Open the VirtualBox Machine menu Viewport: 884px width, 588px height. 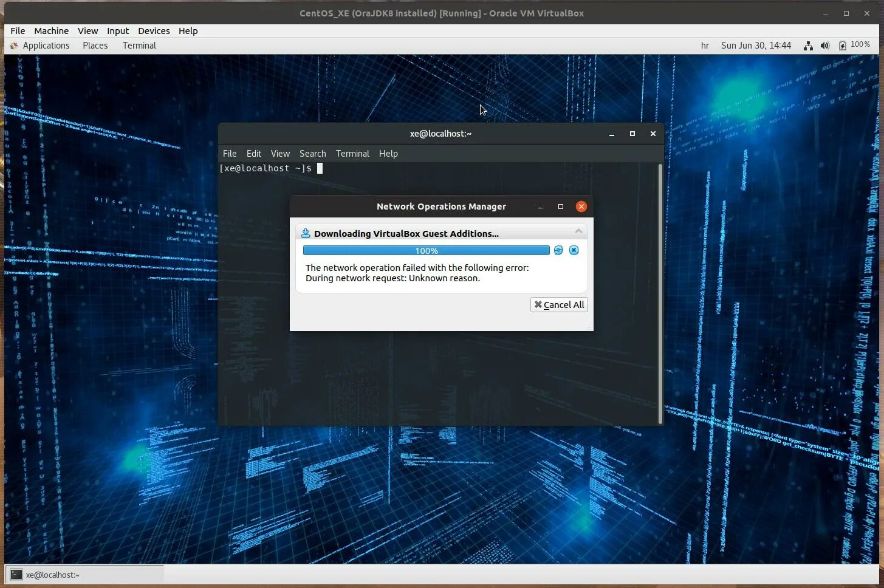click(x=51, y=31)
